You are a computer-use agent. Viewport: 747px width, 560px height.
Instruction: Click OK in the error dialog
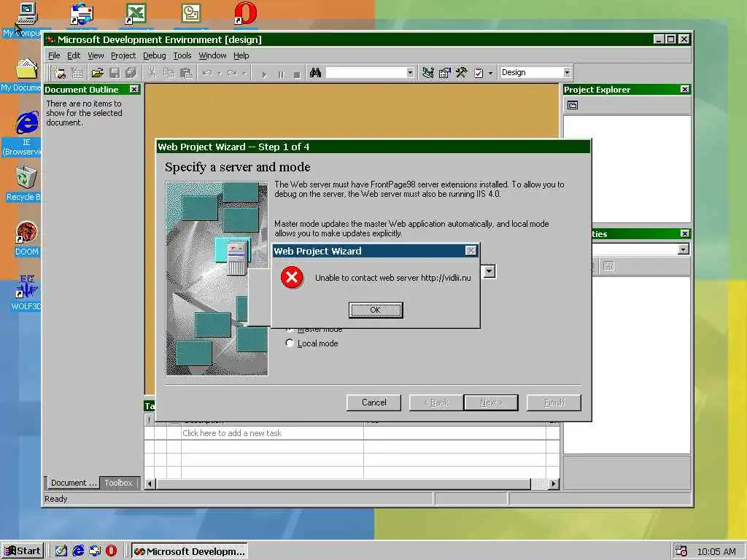[x=376, y=310]
